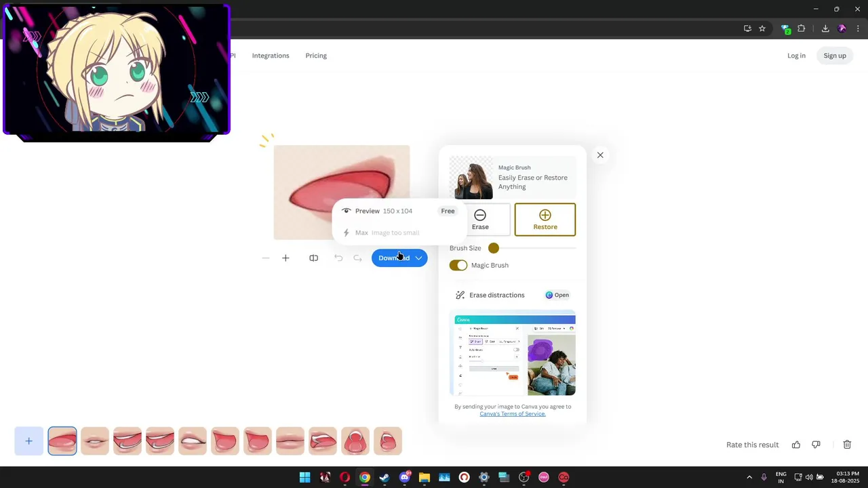Click the green extension icon in toolbar
The width and height of the screenshot is (868, 488).
point(785,29)
